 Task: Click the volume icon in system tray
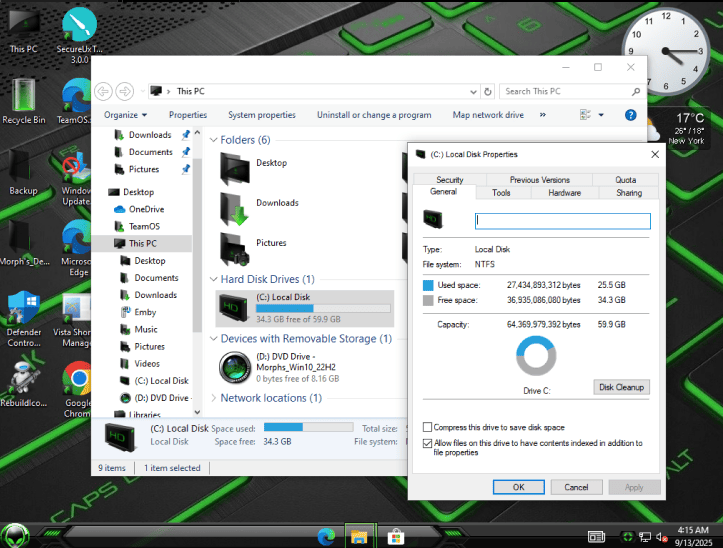pyautogui.click(x=660, y=537)
